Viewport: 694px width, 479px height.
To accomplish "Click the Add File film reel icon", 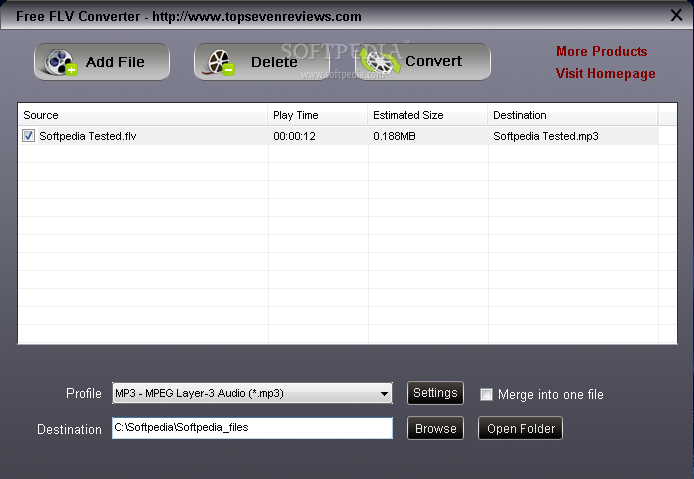I will tap(60, 62).
